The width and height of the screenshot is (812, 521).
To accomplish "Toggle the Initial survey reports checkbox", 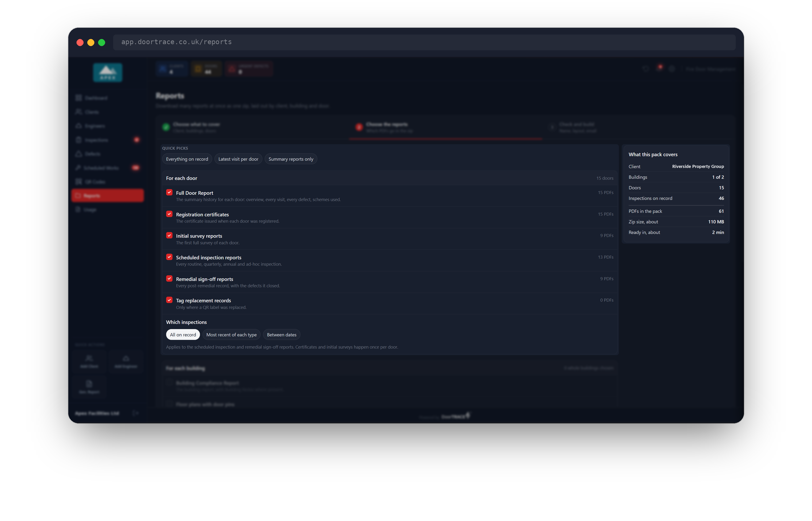I will 169,235.
